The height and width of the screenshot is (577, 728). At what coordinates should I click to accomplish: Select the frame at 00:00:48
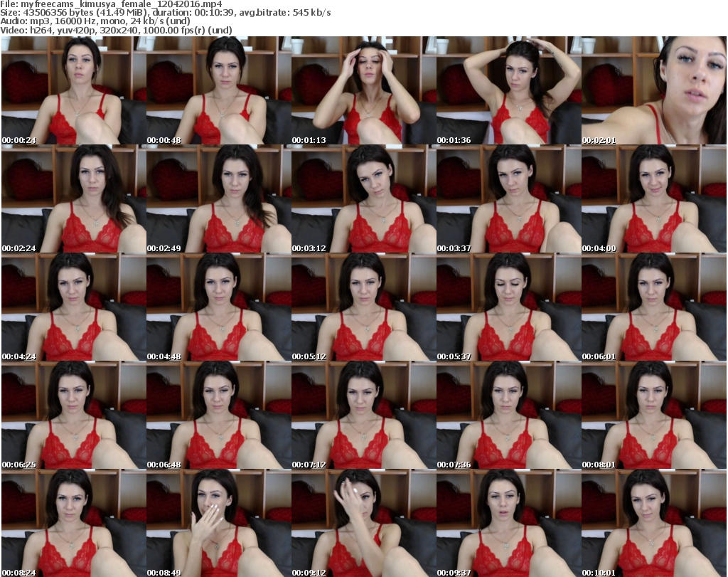218,91
